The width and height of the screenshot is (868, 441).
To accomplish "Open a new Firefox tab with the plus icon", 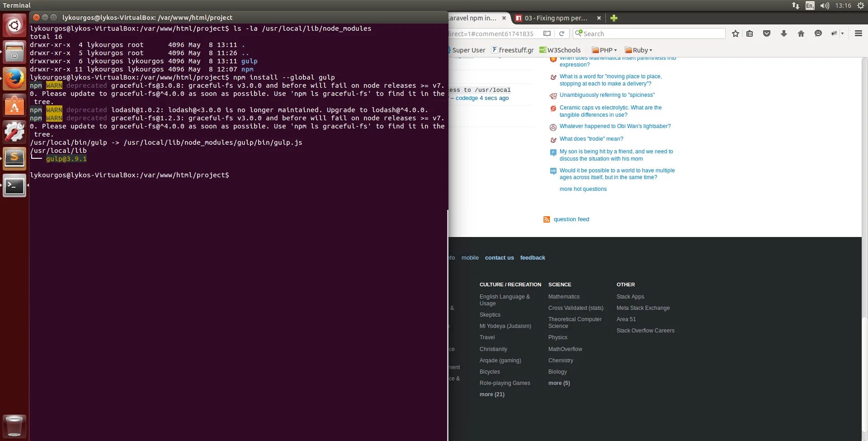I will (x=613, y=18).
